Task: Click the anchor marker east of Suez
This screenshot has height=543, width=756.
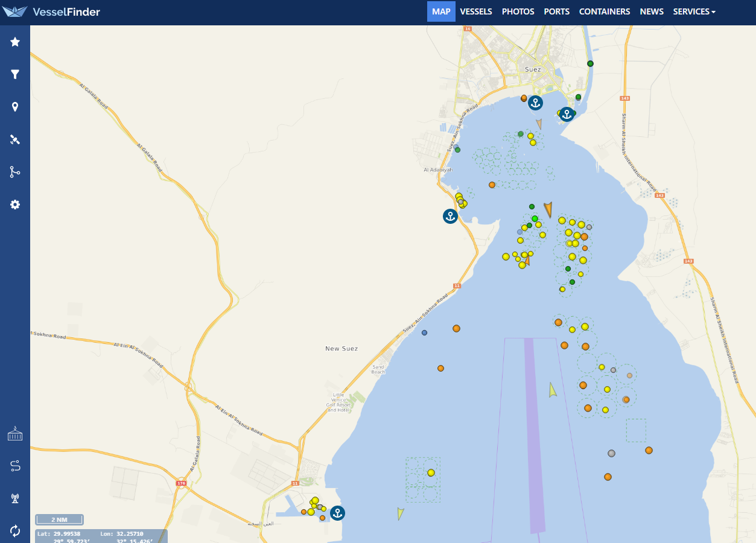Action: (x=566, y=114)
